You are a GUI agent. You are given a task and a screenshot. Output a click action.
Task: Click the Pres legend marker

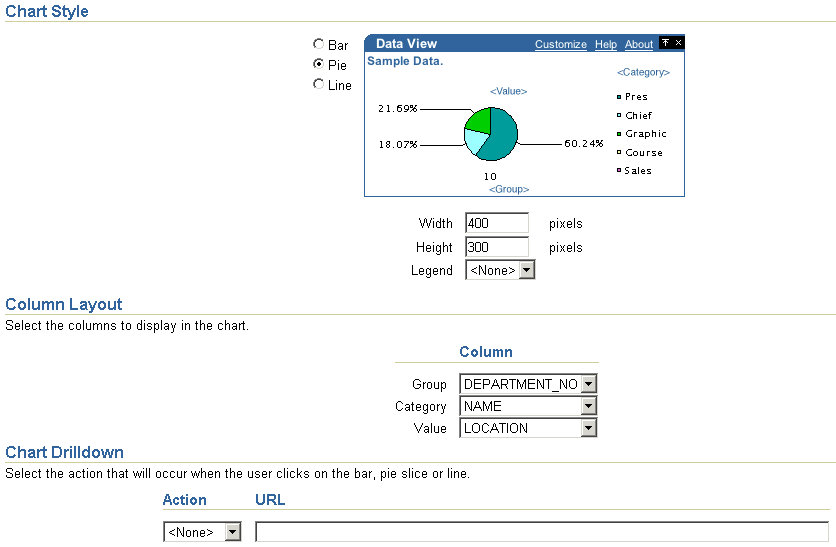click(619, 97)
